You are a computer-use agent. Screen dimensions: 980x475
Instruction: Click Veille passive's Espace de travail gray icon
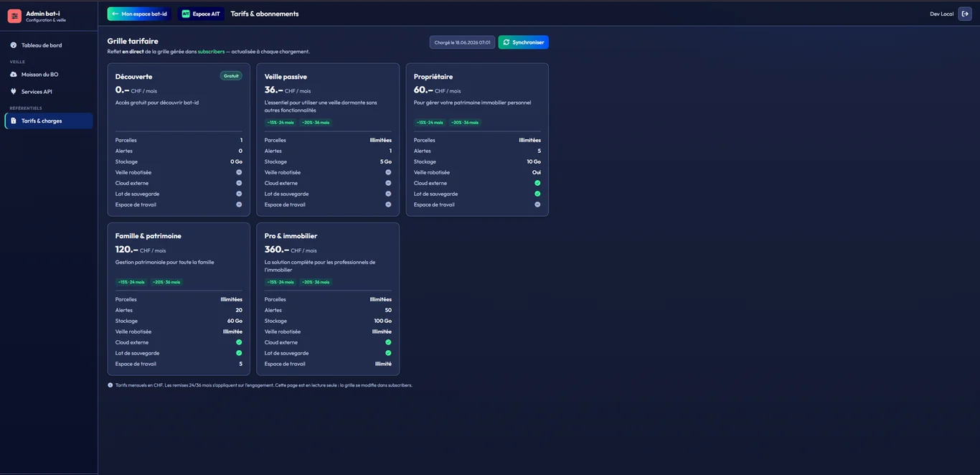(388, 204)
